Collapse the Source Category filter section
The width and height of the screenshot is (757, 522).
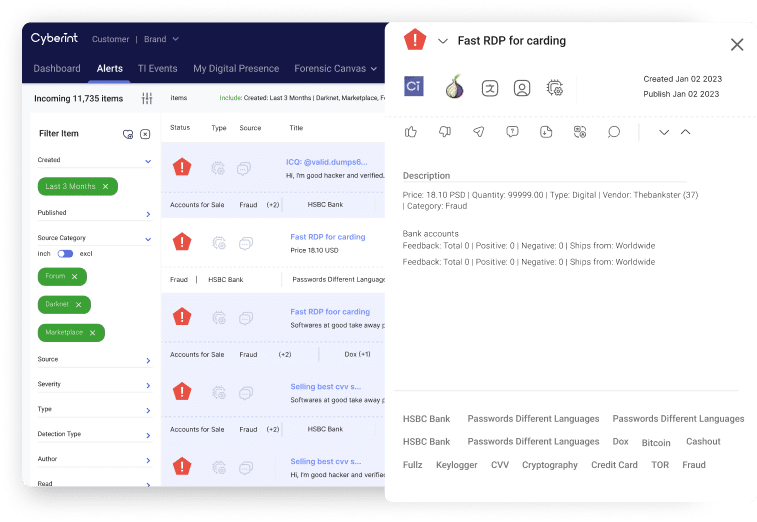pyautogui.click(x=148, y=239)
